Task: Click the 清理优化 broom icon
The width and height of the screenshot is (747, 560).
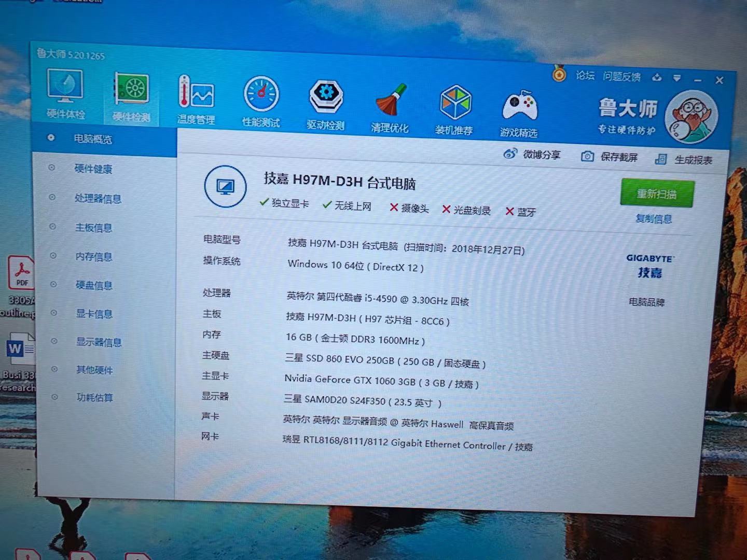Action: point(390,108)
